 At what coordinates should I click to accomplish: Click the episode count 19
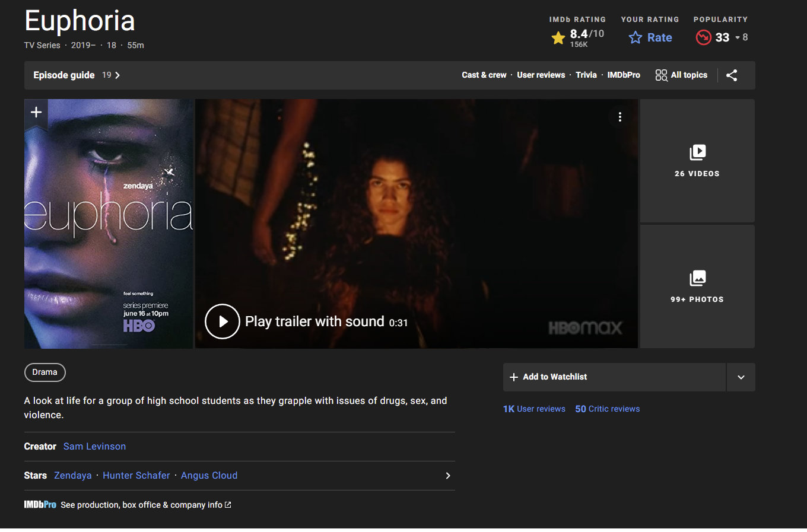[107, 75]
